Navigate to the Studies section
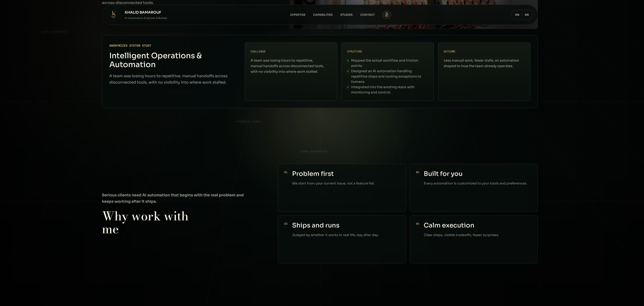The height and width of the screenshot is (306, 644). [346, 15]
